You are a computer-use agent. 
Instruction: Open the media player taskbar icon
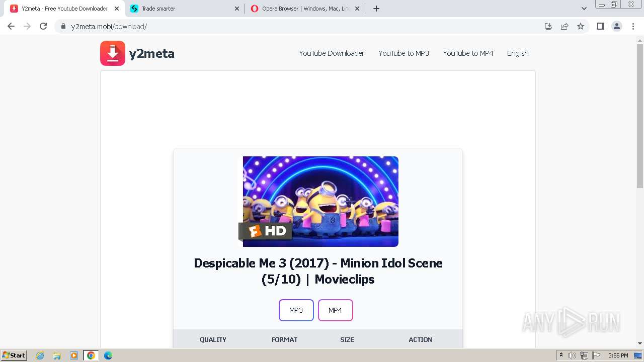pos(74,355)
